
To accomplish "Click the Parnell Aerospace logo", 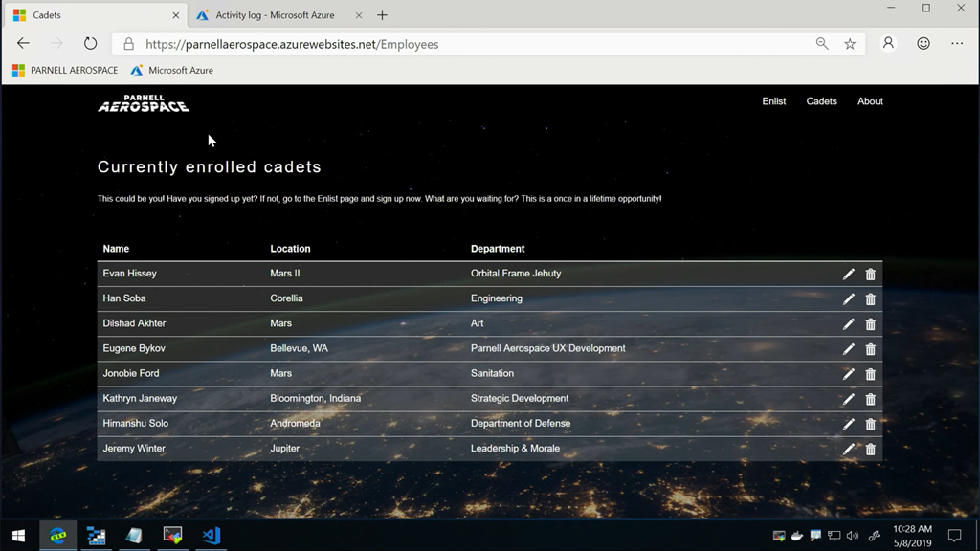I will click(x=144, y=103).
